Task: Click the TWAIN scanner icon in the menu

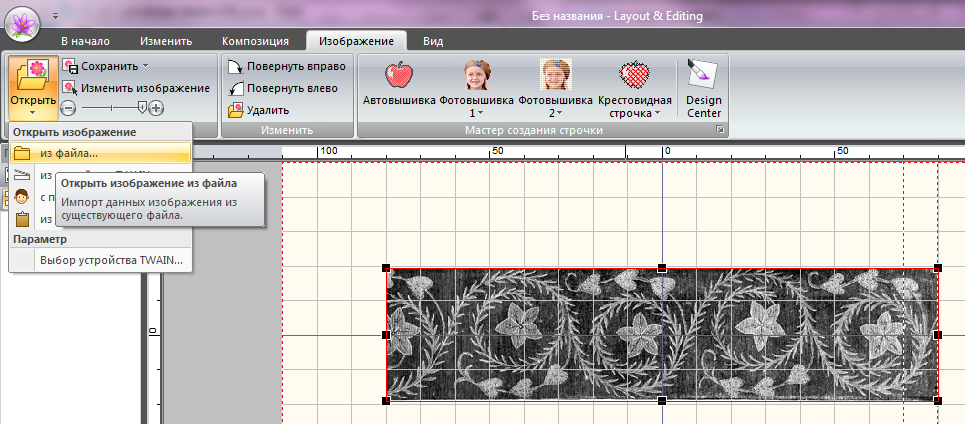Action: click(x=22, y=175)
